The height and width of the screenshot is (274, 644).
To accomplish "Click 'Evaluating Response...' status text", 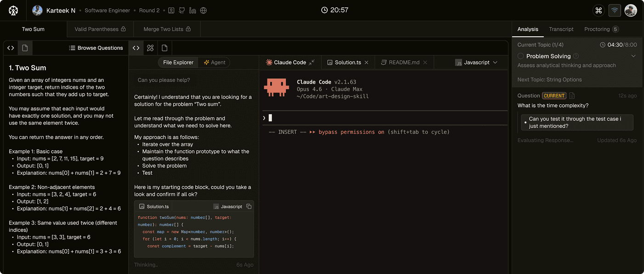I will tap(546, 140).
